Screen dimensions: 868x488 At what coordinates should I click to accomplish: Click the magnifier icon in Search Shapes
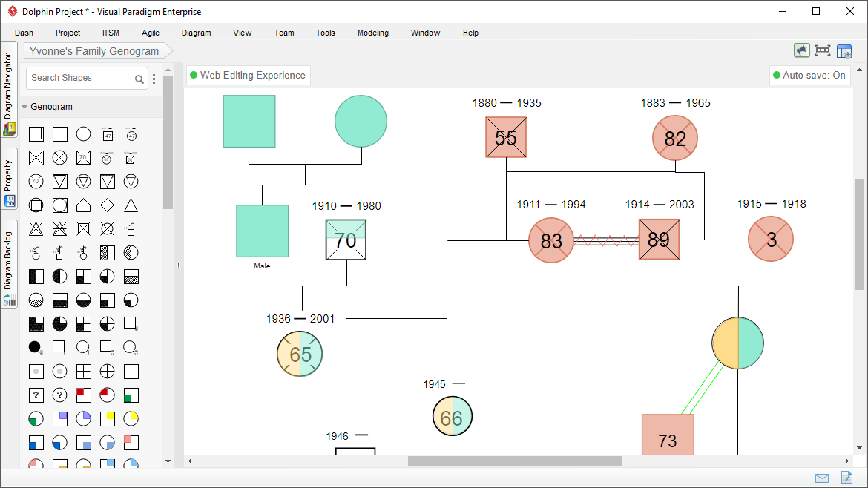pyautogui.click(x=139, y=79)
